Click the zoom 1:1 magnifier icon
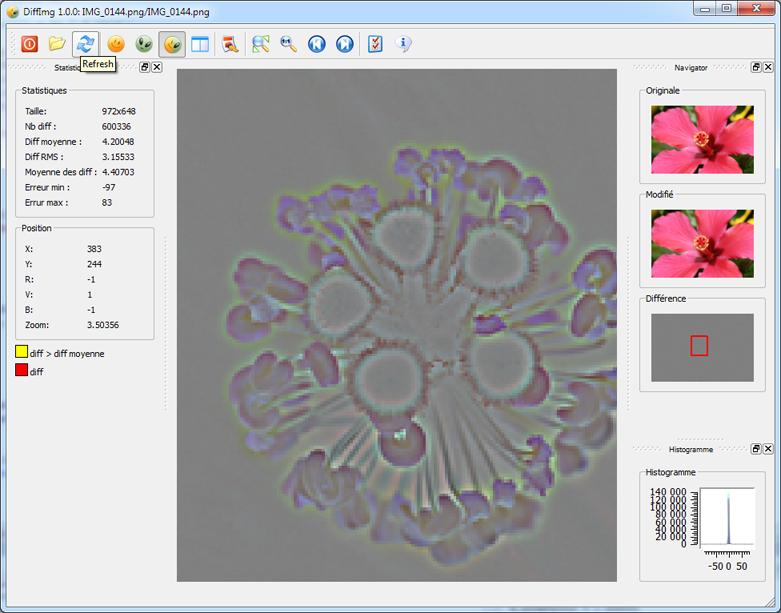Viewport: 781px width, 613px height. point(289,44)
